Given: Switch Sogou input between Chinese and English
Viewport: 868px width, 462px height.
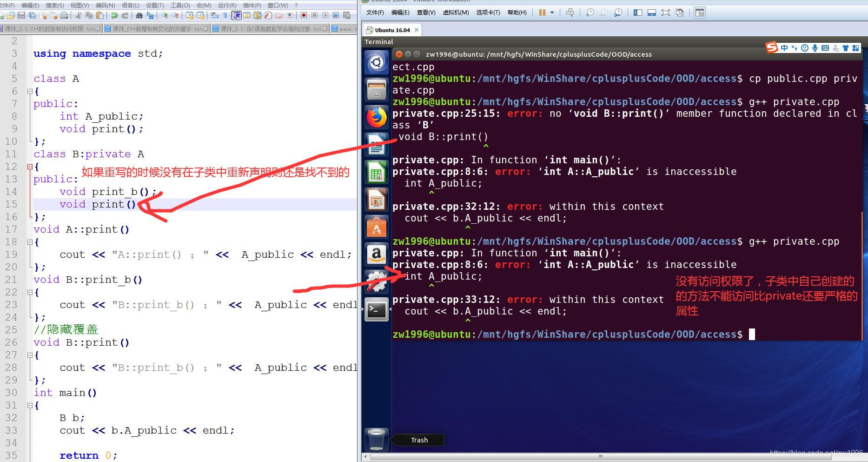Looking at the screenshot, I should (784, 47).
